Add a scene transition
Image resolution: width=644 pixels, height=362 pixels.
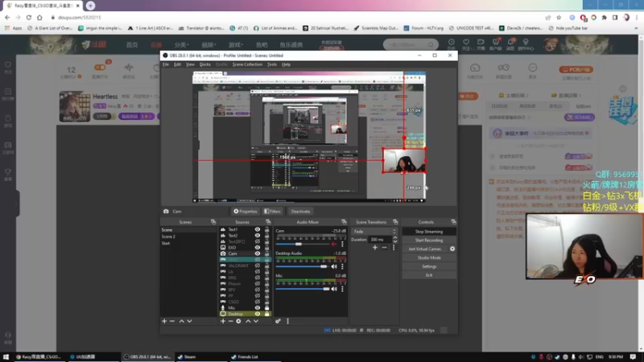375,248
